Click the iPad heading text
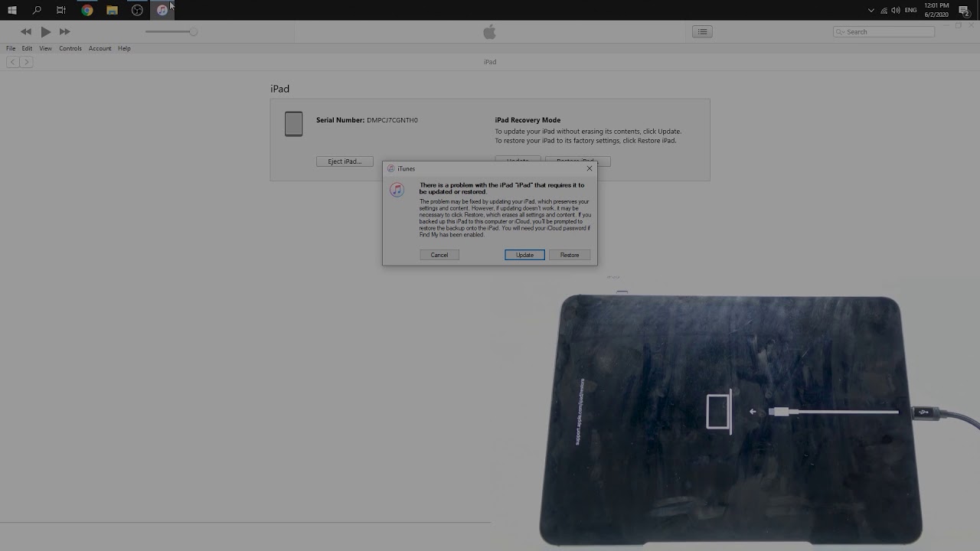Screen dimensions: 980x551 coord(279,89)
